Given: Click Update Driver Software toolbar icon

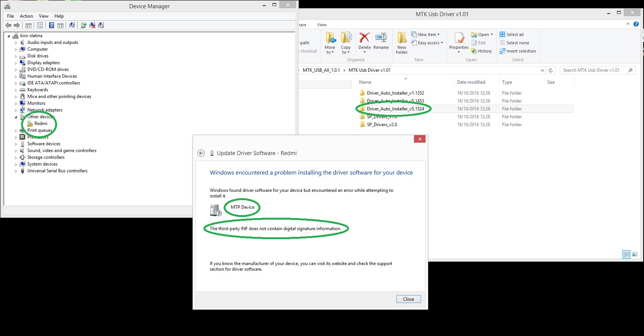Looking at the screenshot, I should click(x=83, y=25).
